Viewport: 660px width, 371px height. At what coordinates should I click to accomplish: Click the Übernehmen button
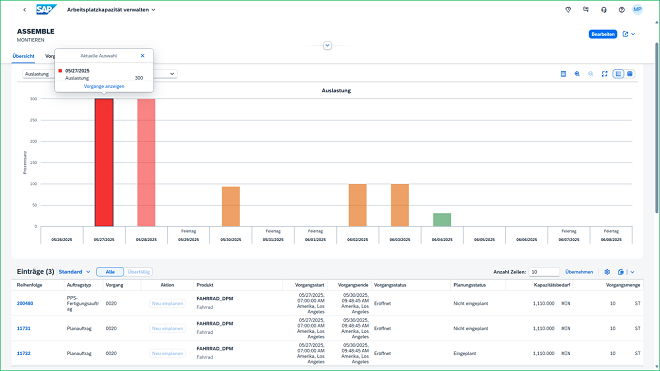pyautogui.click(x=579, y=272)
